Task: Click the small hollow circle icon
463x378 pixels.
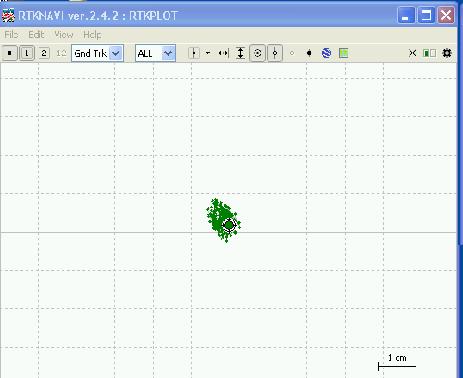Action: pos(292,53)
